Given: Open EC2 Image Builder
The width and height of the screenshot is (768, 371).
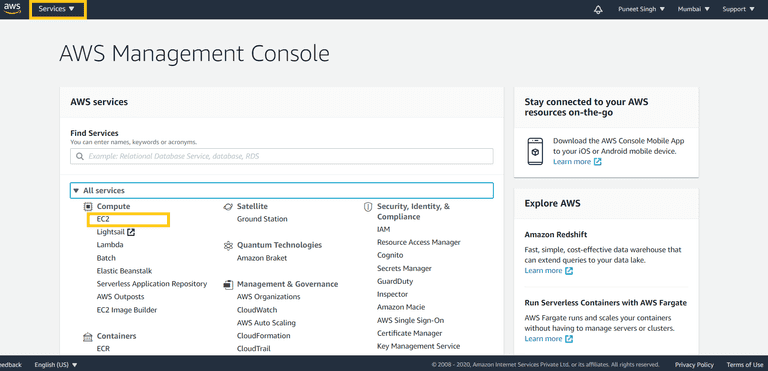Looking at the screenshot, I should point(127,310).
